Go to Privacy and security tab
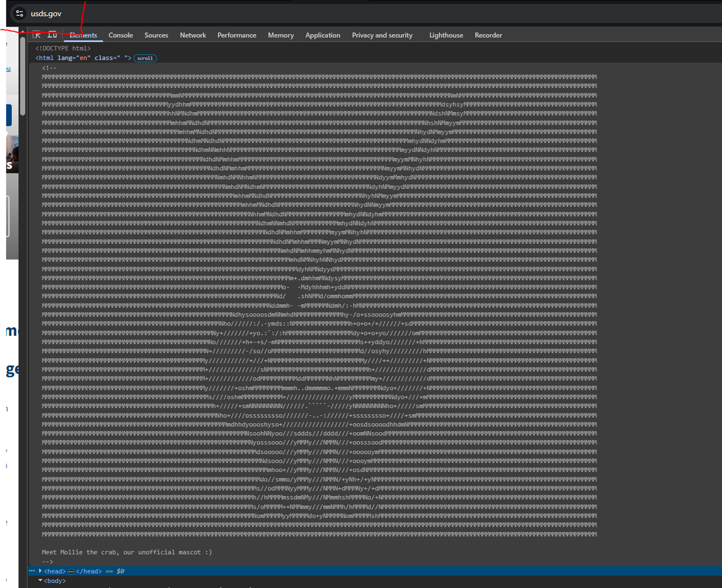The height and width of the screenshot is (588, 722). coord(383,36)
